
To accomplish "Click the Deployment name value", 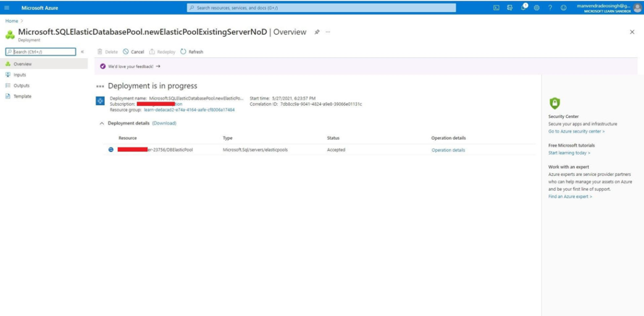I will (196, 99).
